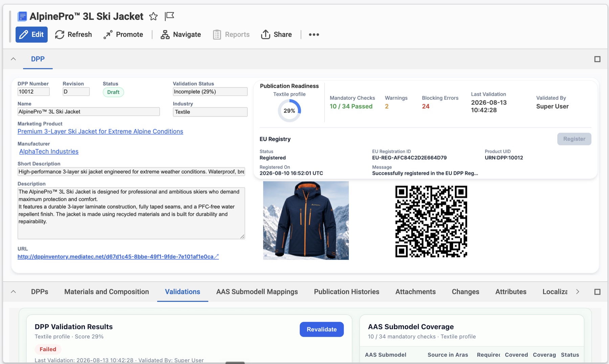Open the Reports toolbar item
609x364 pixels.
pyautogui.click(x=231, y=34)
